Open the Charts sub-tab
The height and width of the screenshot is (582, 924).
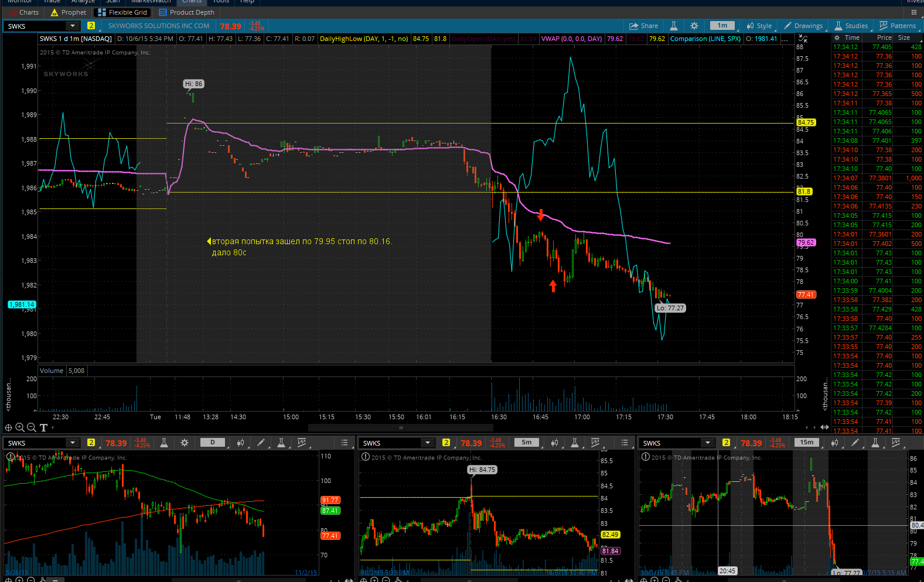click(23, 12)
